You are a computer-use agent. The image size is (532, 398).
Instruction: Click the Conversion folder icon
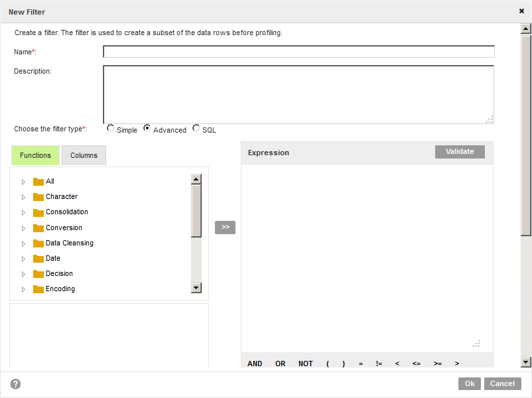point(38,228)
